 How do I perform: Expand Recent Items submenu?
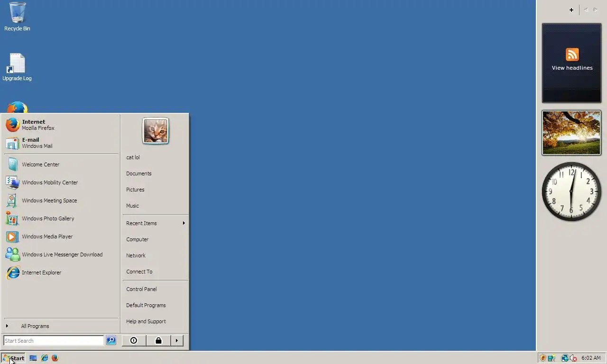pyautogui.click(x=155, y=223)
